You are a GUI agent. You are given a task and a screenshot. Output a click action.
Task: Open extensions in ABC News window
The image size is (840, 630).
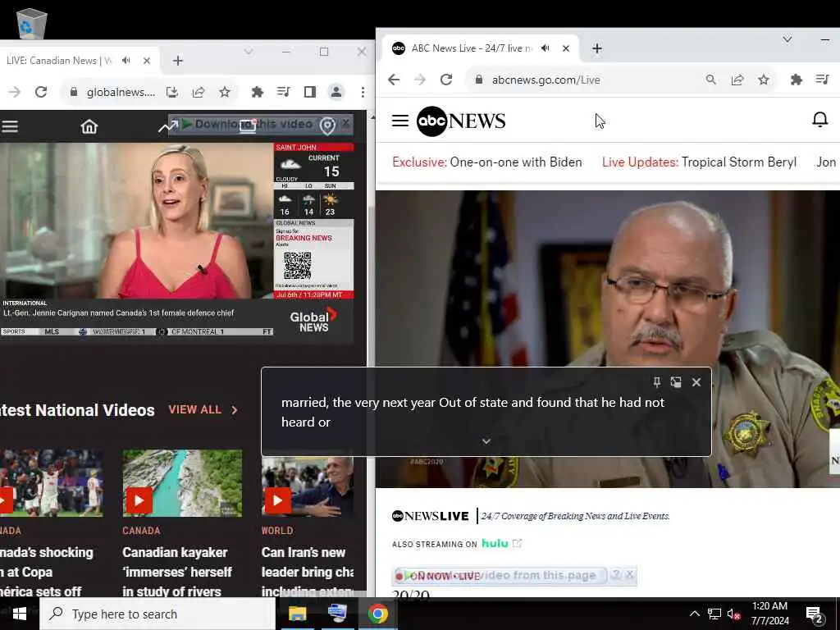796,80
